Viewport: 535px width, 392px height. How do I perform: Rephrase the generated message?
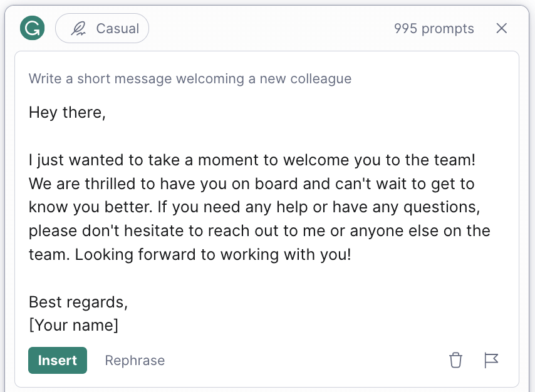pyautogui.click(x=135, y=361)
